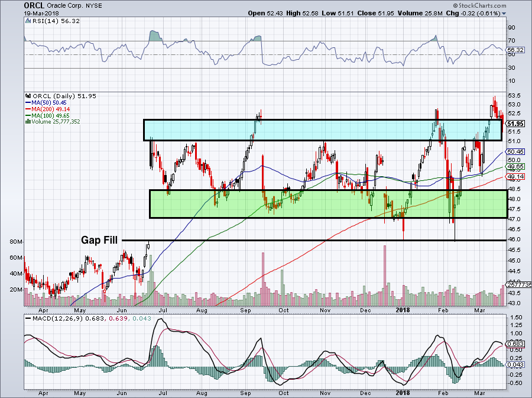Click the Close 51.95 quote value
532x398 pixels.
point(376,13)
